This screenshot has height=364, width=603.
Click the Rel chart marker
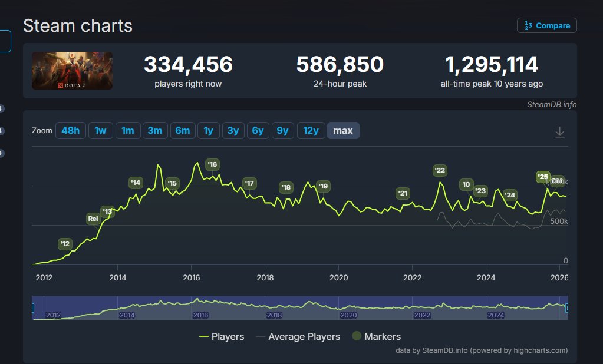[93, 219]
